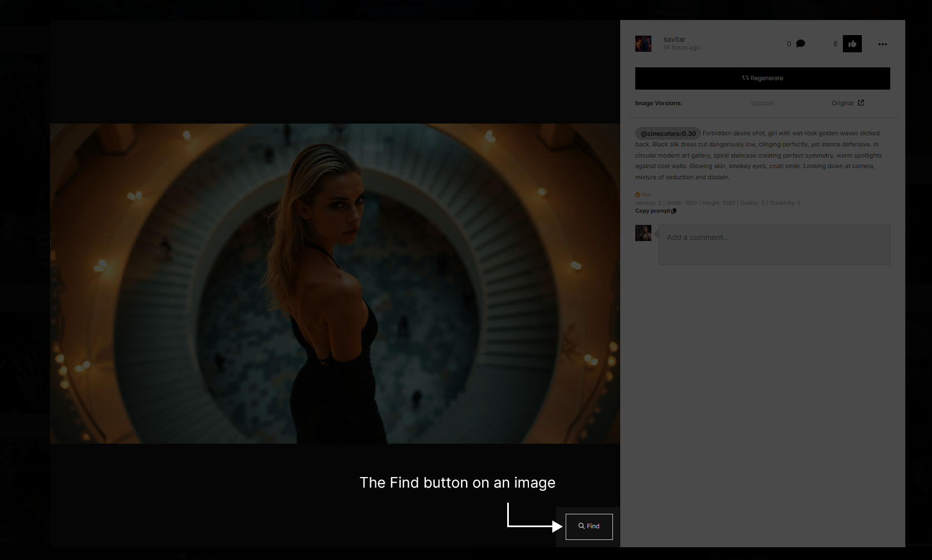Click the magnifier icon inside the Find button

tap(581, 525)
